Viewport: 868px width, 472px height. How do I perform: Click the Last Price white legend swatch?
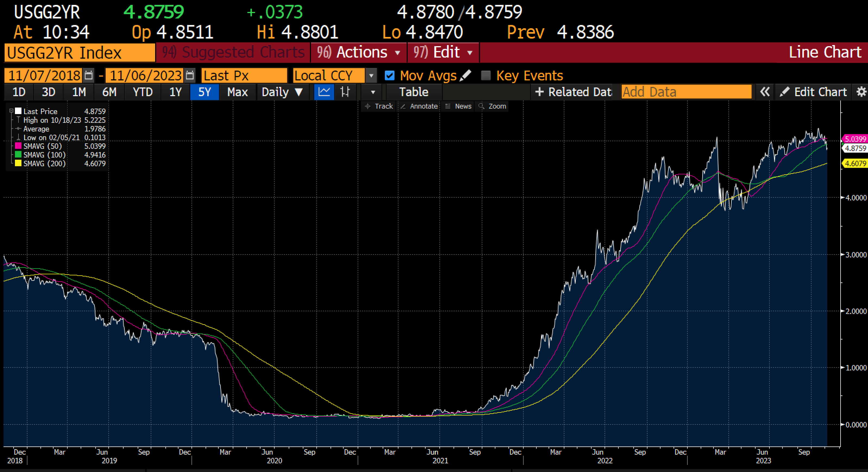coord(18,111)
